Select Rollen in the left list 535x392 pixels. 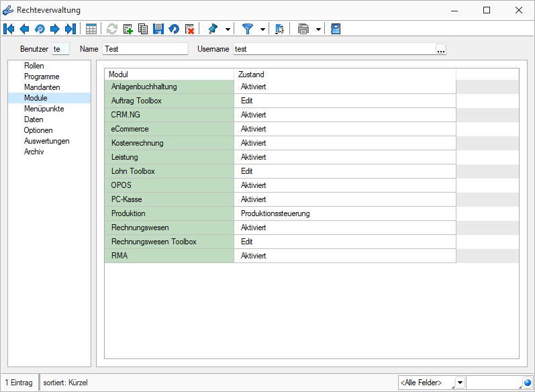pyautogui.click(x=34, y=66)
